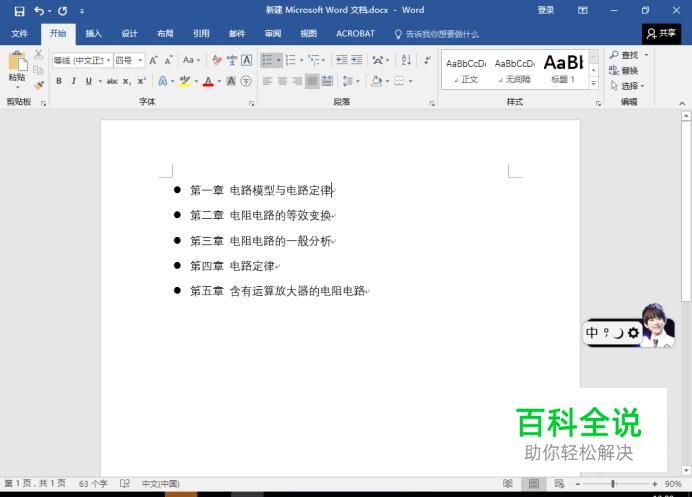Switch to the 布局 tab

pos(165,34)
